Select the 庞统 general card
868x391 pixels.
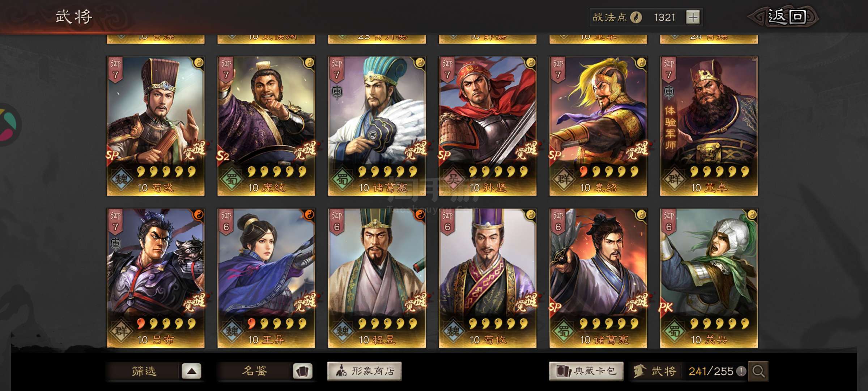coord(266,126)
